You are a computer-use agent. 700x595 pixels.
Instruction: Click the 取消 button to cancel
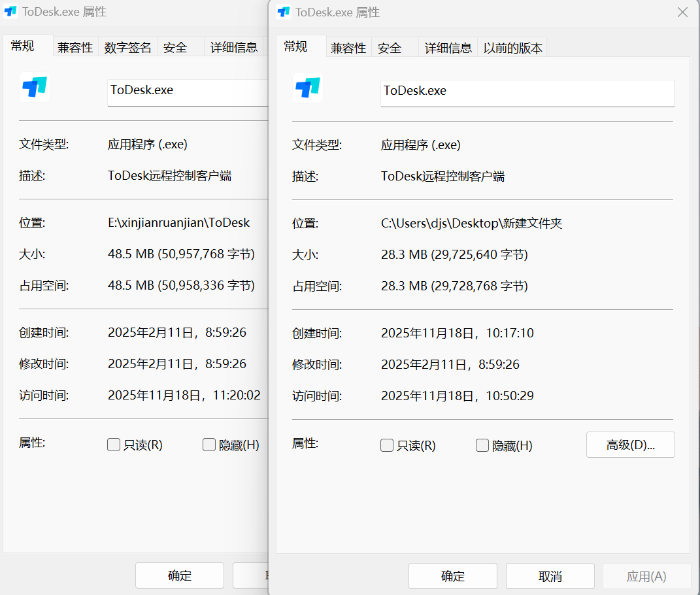[550, 575]
